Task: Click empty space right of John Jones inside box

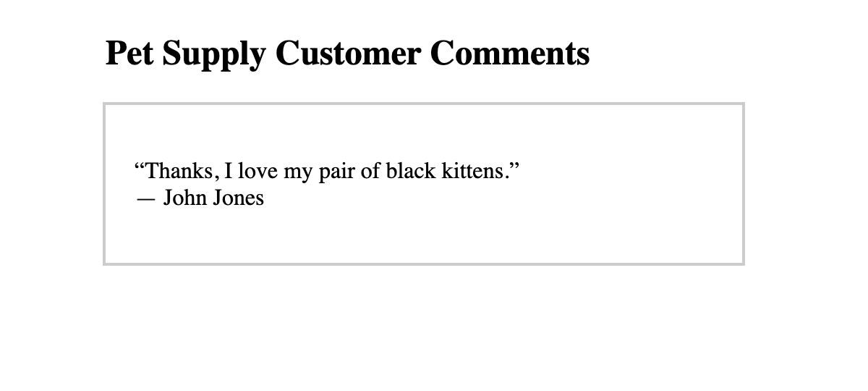Action: coord(499,197)
